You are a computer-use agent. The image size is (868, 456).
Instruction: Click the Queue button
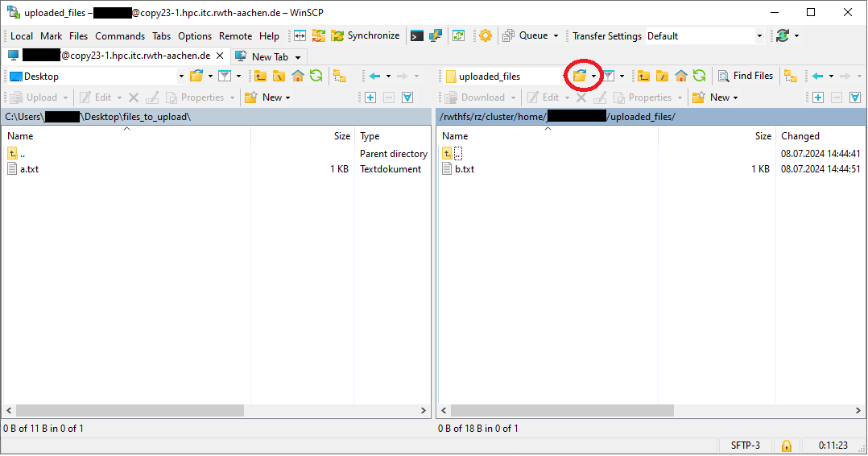(x=525, y=36)
